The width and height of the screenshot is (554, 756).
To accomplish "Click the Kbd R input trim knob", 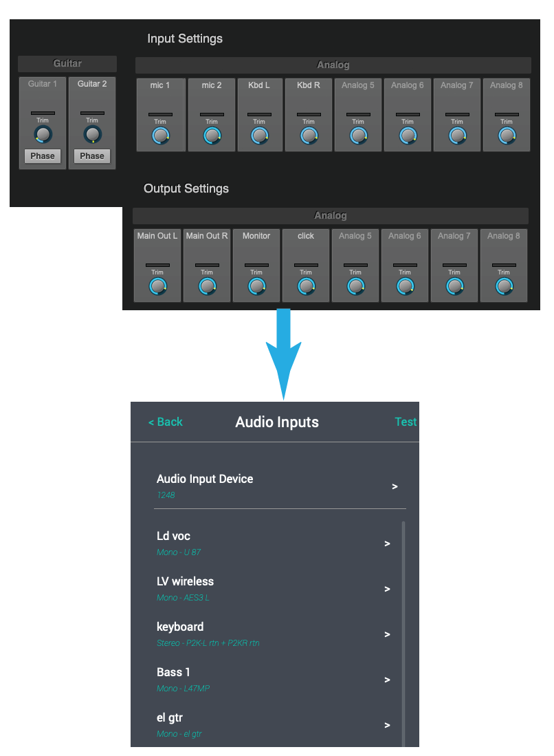I will click(x=309, y=136).
